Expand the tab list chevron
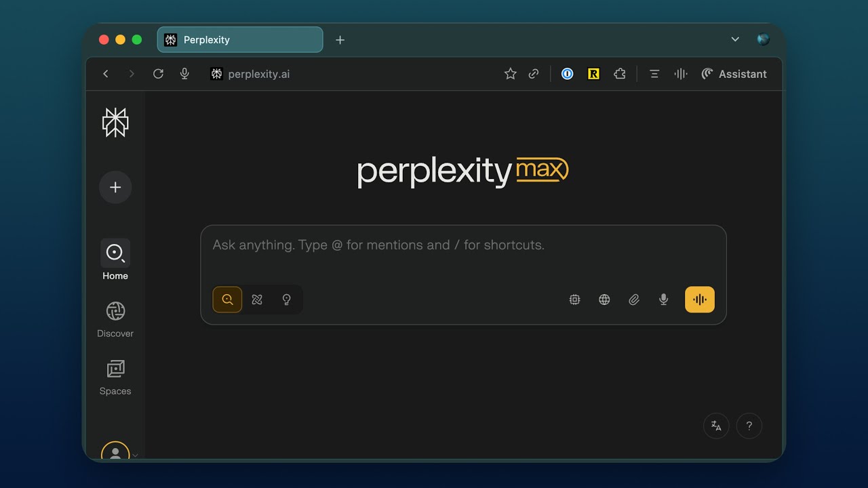This screenshot has width=868, height=488. pyautogui.click(x=735, y=39)
